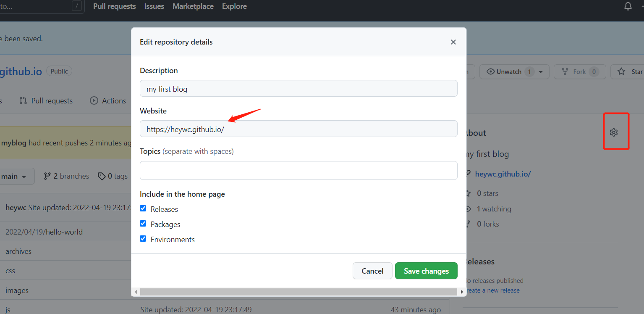This screenshot has width=644, height=314.
Task: Click the Unwatch button
Action: coord(514,72)
